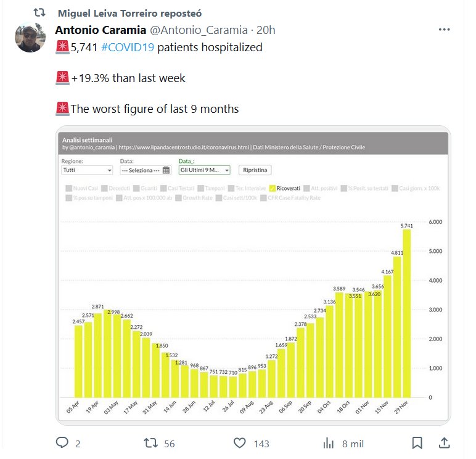The width and height of the screenshot is (476, 459).
Task: Check the Growth Rate checkbox
Action: point(179,198)
